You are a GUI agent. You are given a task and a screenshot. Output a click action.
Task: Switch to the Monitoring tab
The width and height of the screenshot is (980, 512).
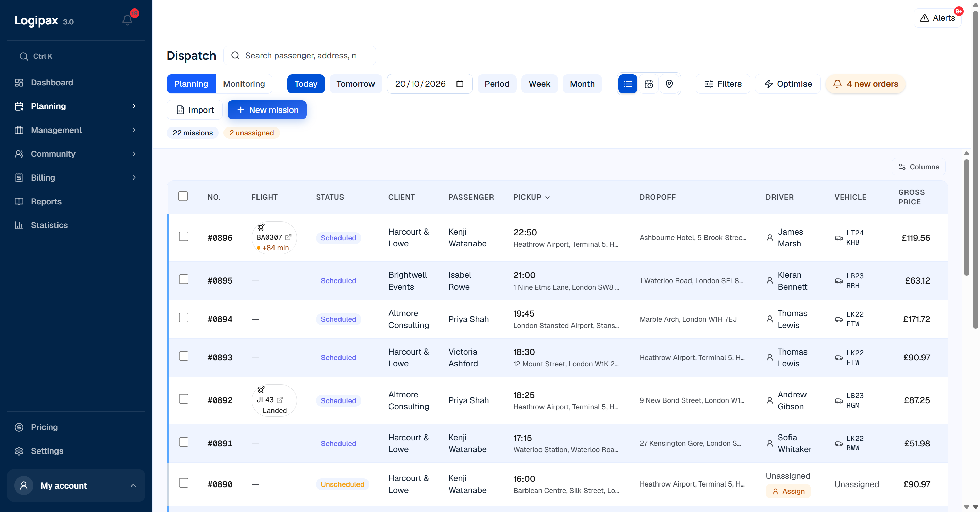click(244, 84)
